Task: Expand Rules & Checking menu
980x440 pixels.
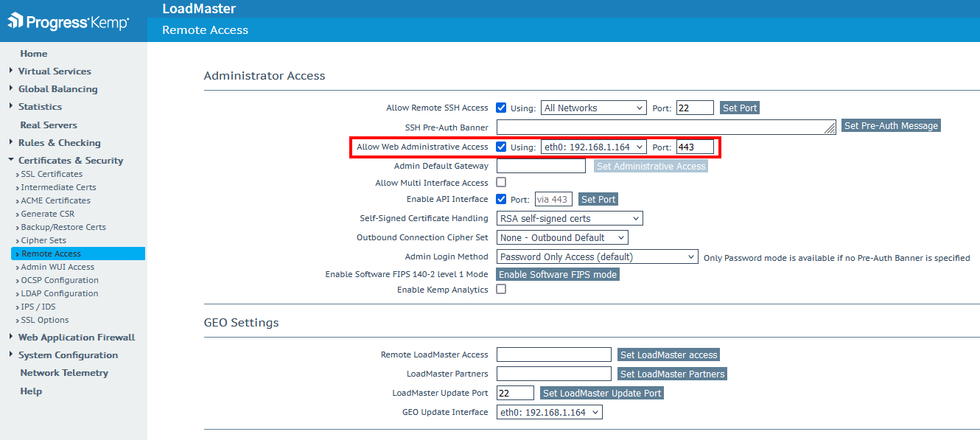Action: point(59,143)
